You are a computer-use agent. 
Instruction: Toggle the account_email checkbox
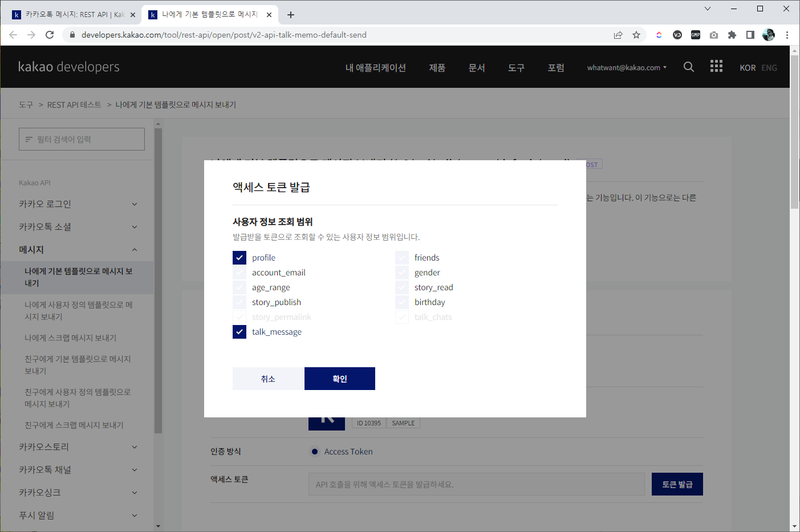pos(239,273)
